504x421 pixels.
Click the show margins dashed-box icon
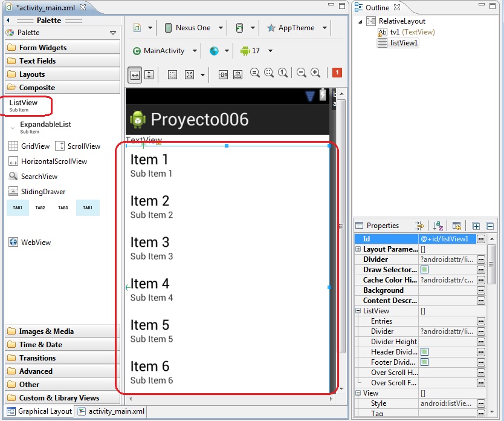pos(173,75)
